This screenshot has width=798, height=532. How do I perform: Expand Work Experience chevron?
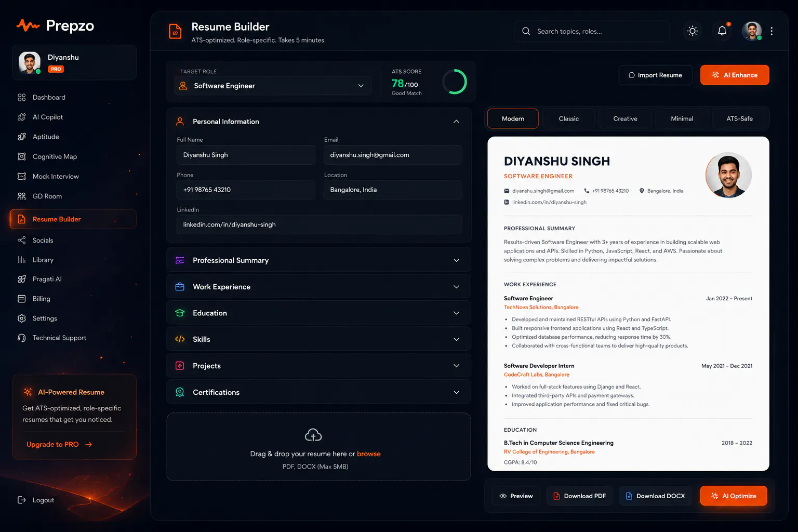(x=456, y=287)
